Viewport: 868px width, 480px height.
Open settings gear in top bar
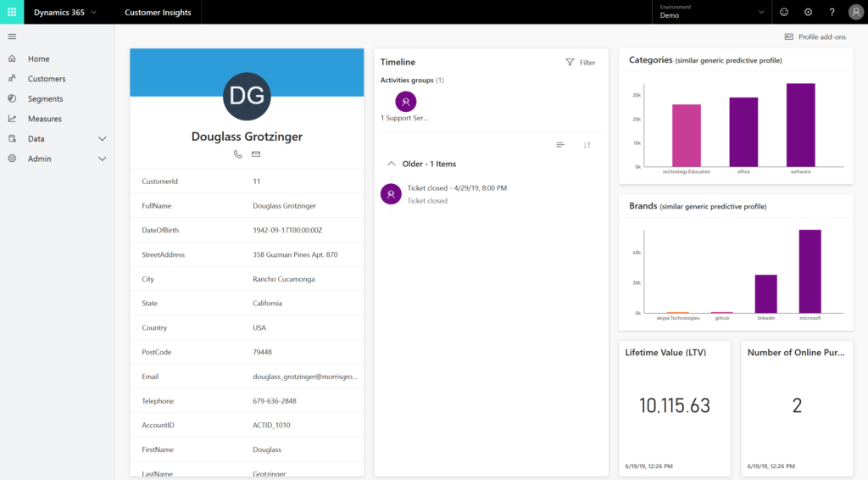click(808, 12)
